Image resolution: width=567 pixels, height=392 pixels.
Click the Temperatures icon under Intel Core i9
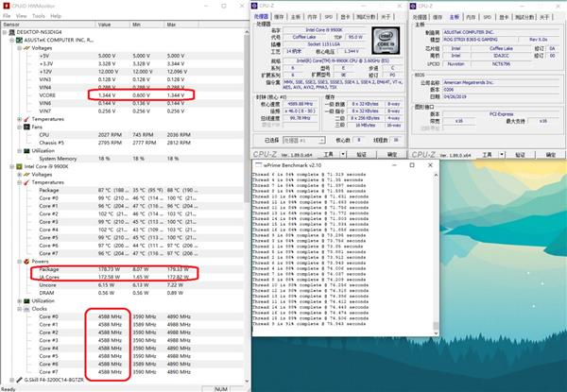pos(26,182)
